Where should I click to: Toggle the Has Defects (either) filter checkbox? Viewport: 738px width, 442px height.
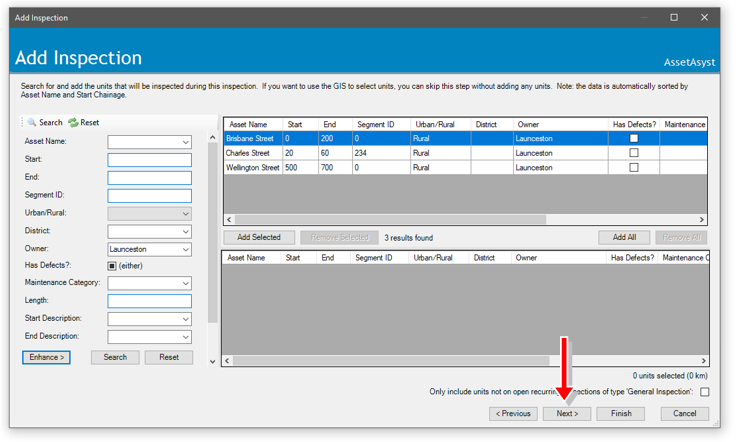click(x=112, y=266)
